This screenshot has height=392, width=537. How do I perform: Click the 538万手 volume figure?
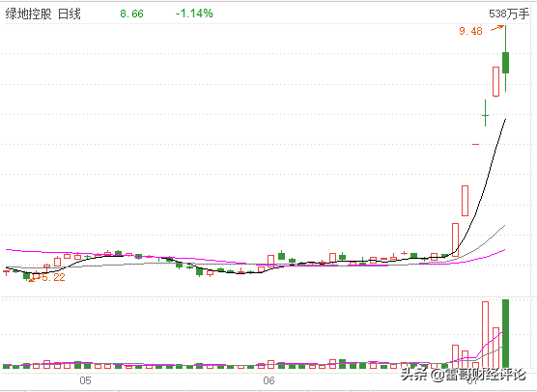509,14
